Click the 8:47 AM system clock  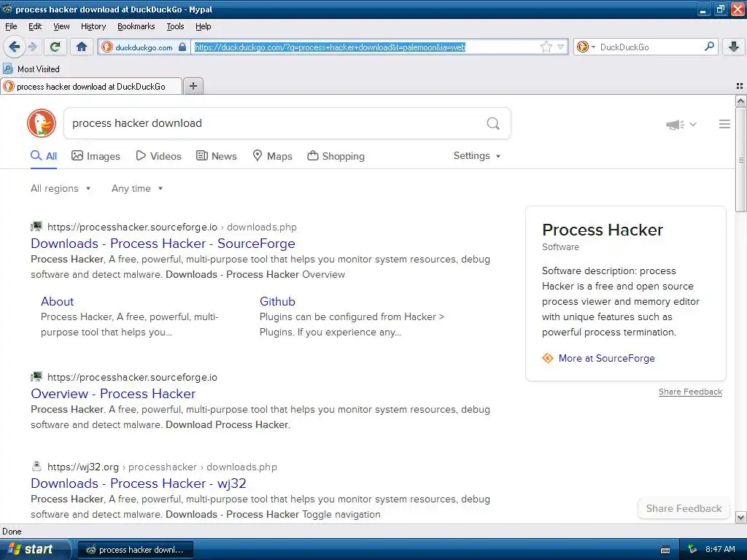(x=720, y=550)
